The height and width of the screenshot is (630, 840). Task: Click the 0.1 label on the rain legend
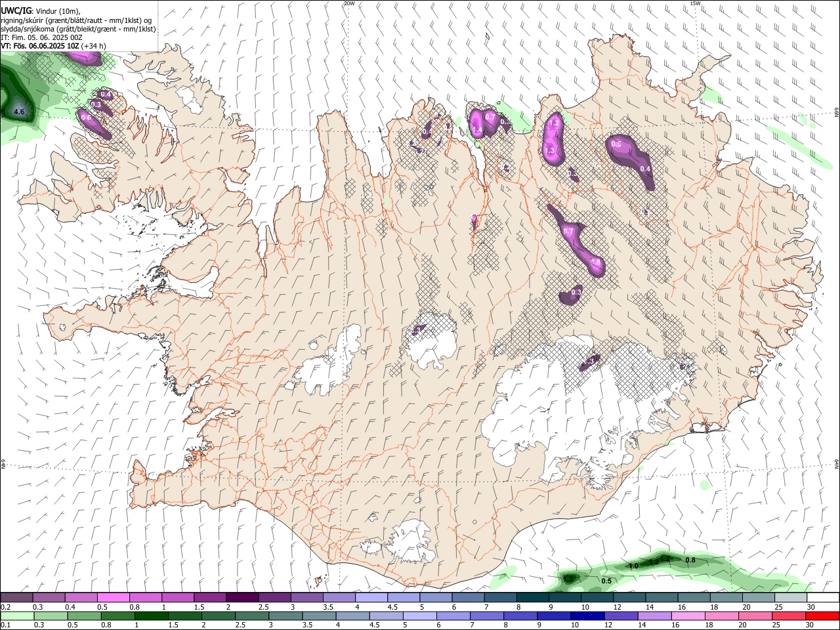(5, 625)
